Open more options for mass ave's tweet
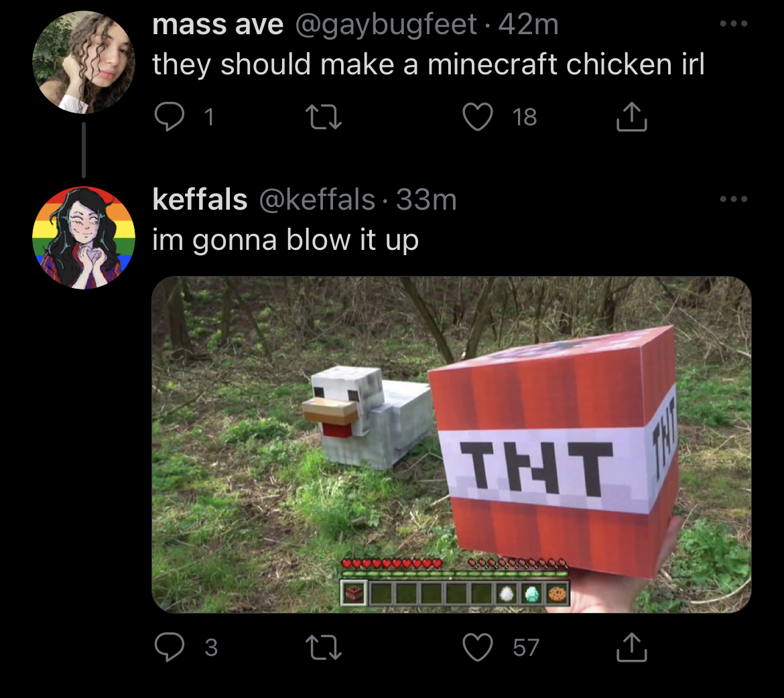This screenshot has height=698, width=784. pyautogui.click(x=734, y=23)
